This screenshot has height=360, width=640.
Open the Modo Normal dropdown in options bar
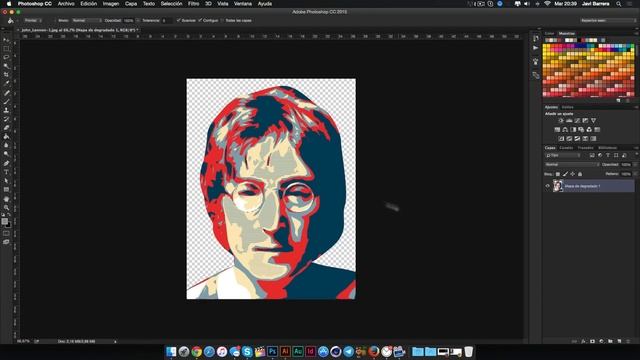point(86,20)
